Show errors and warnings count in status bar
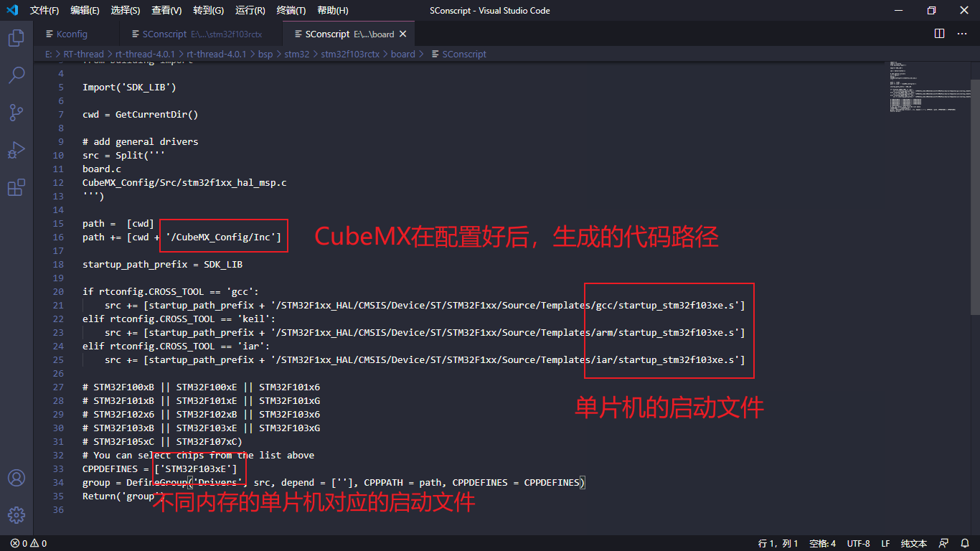 29,543
